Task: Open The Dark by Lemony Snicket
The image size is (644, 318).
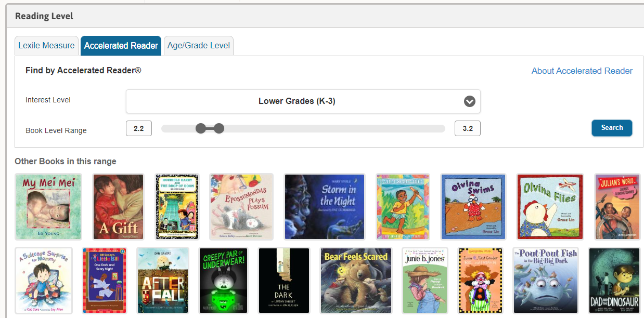Action: 284,281
